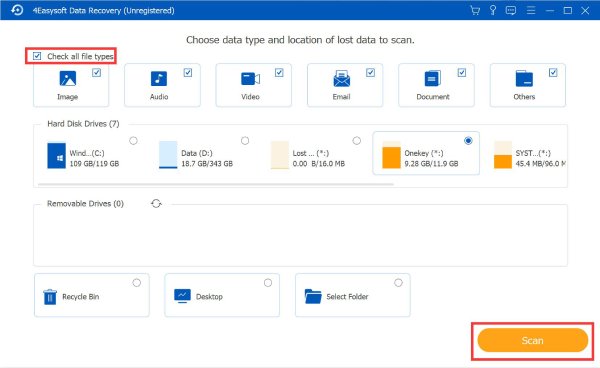The width and height of the screenshot is (600, 368).
Task: Select the Wind...(C:) drive radio button
Action: point(133,141)
